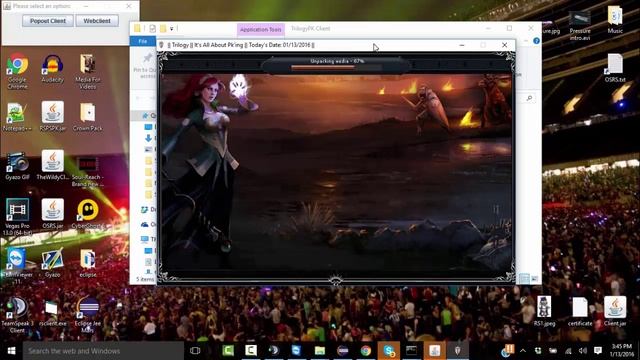
Task: Open the network icon in tray
Action: 568,351
